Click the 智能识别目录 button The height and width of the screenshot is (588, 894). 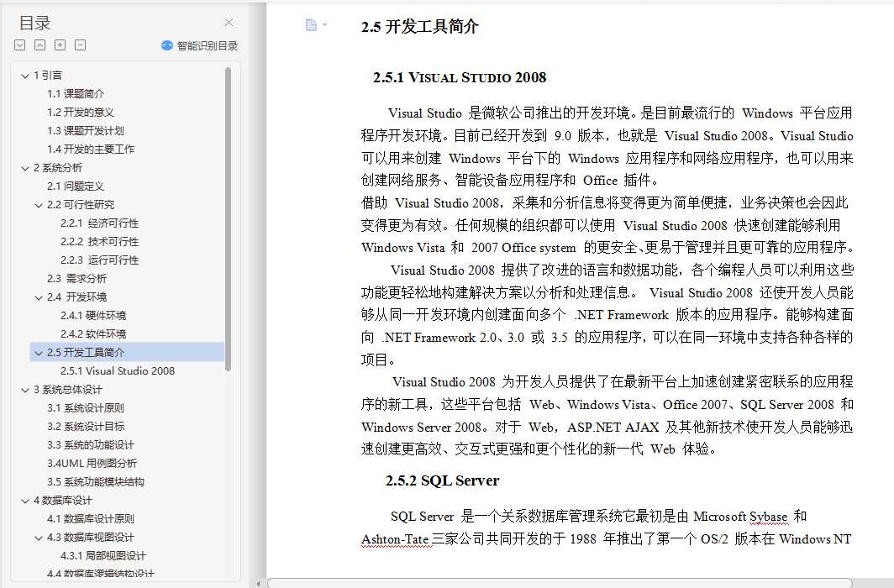pyautogui.click(x=200, y=45)
